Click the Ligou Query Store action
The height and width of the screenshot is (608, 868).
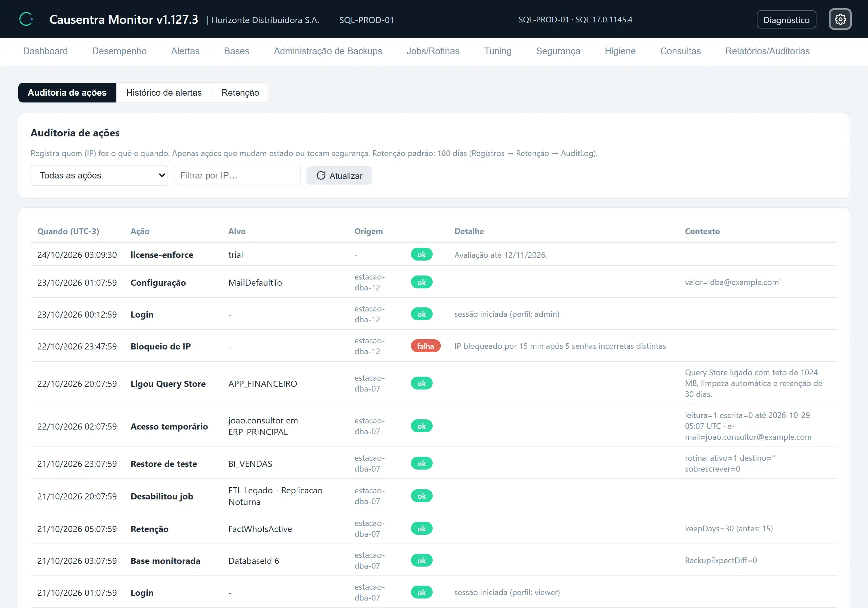168,384
